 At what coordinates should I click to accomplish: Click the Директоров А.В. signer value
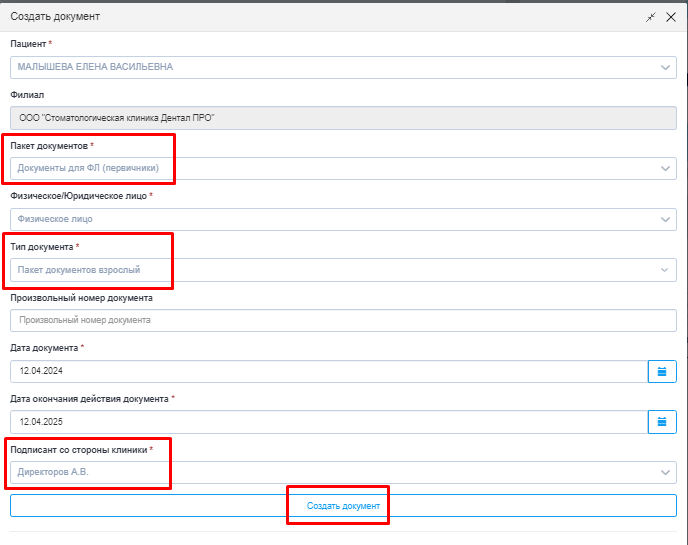pos(53,472)
